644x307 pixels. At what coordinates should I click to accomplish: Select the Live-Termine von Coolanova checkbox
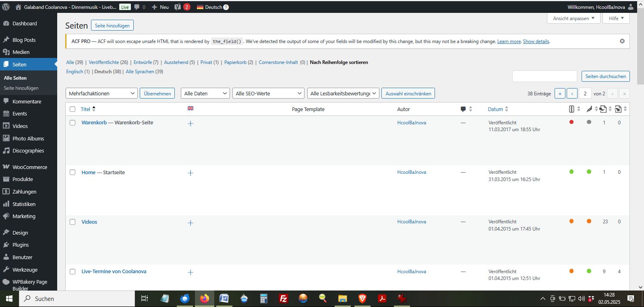[72, 272]
